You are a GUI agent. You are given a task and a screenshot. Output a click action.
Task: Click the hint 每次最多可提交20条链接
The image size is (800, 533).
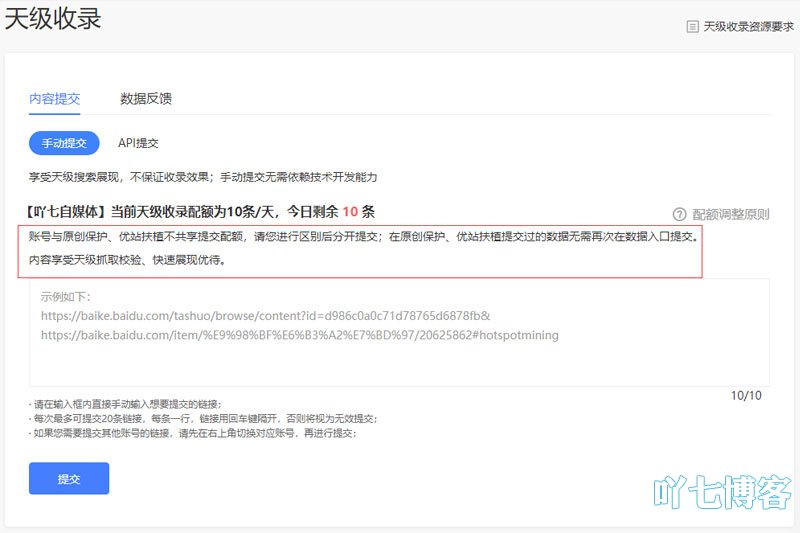click(203, 419)
